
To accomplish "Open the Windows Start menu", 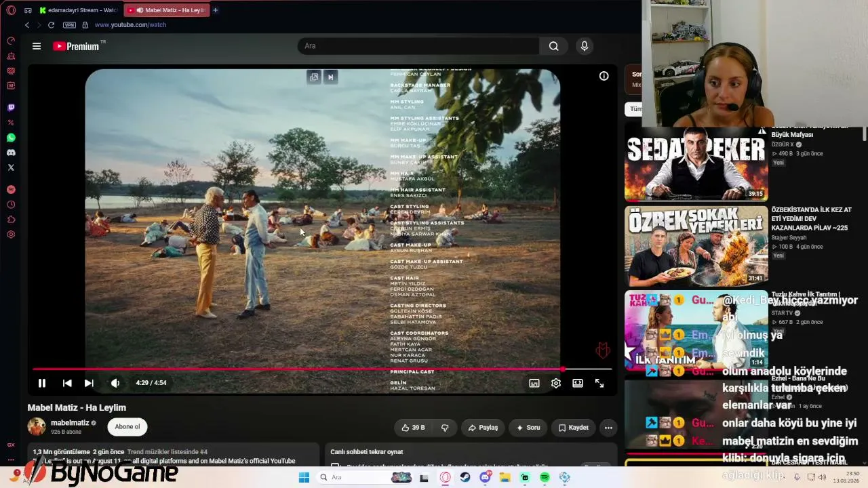I will [x=304, y=478].
